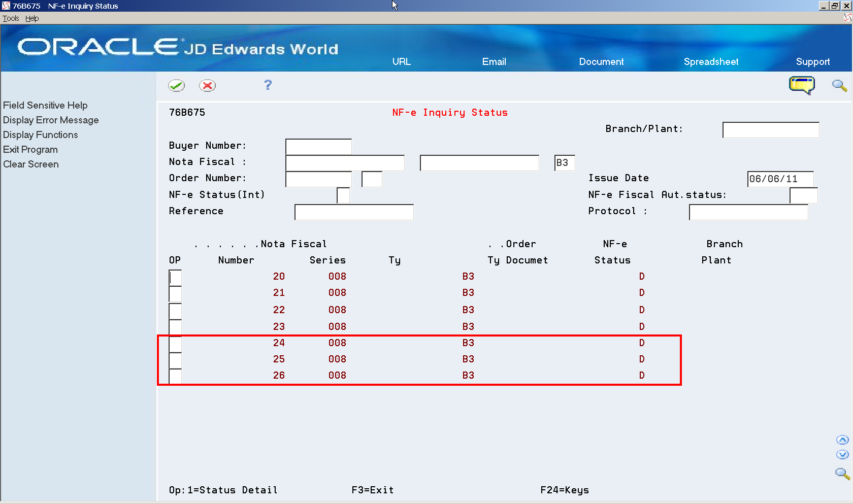The width and height of the screenshot is (853, 504).
Task: Open the blue question mark help icon
Action: point(268,85)
